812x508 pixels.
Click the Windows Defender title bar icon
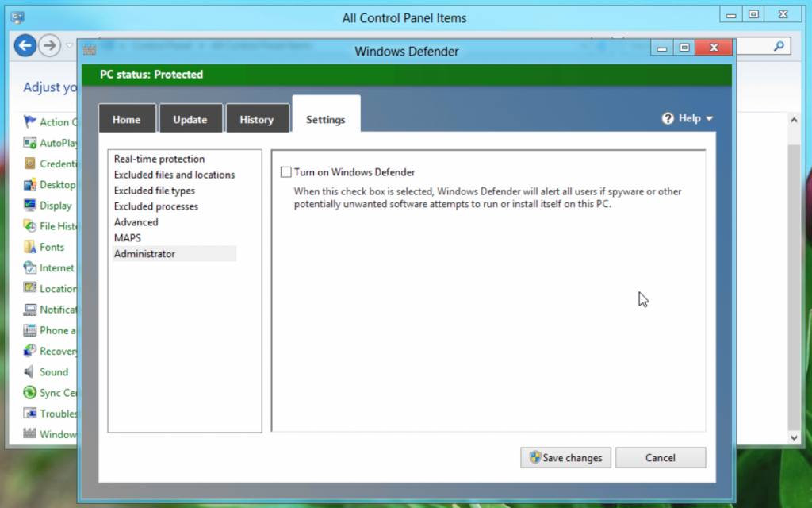click(91, 52)
